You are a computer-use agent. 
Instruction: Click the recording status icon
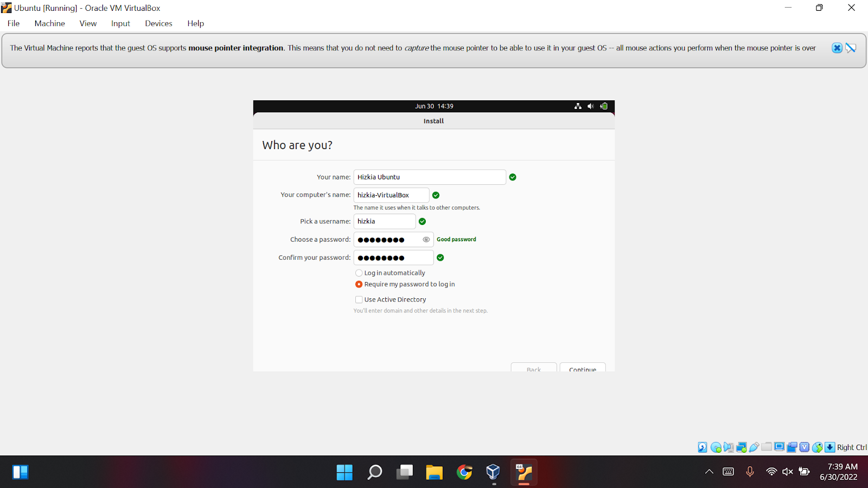coord(792,447)
